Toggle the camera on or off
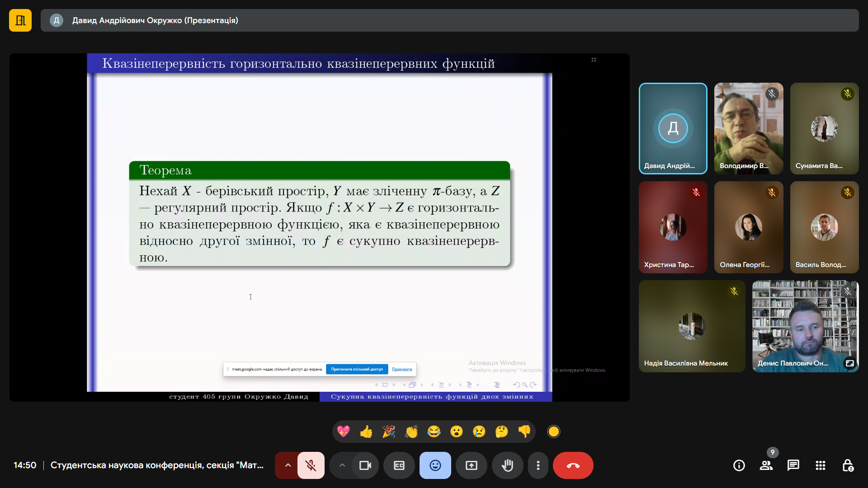The height and width of the screenshot is (488, 868). pyautogui.click(x=365, y=465)
